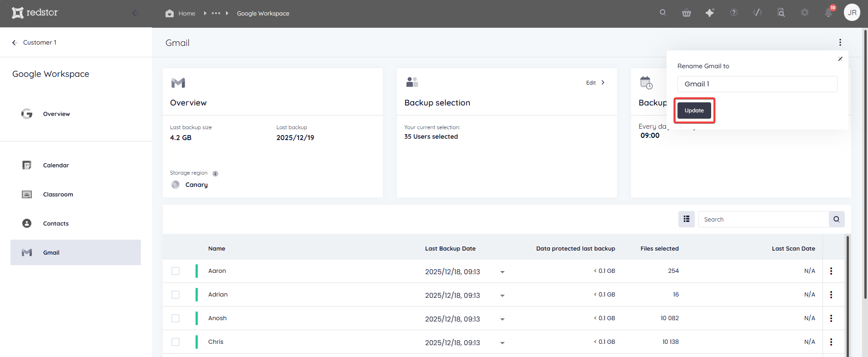This screenshot has width=868, height=357.
Task: Open the row menu for Adrian
Action: coord(831,295)
